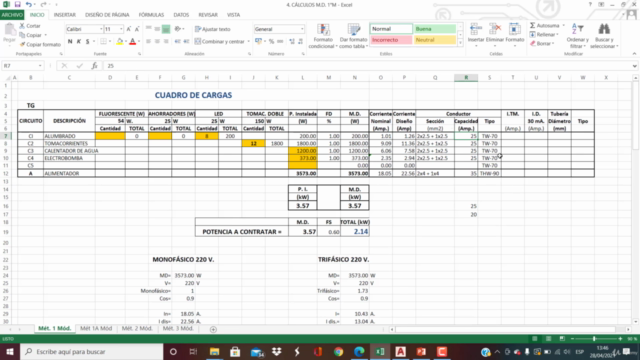Open number format General dropdown
The image size is (640, 360).
(x=302, y=29)
